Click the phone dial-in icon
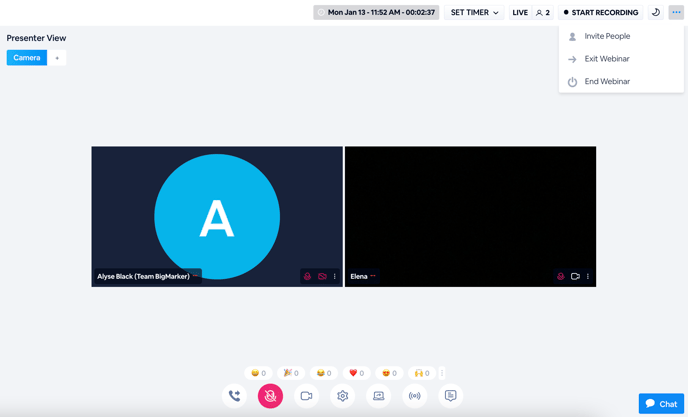Screen dimensions: 688x417 234,396
